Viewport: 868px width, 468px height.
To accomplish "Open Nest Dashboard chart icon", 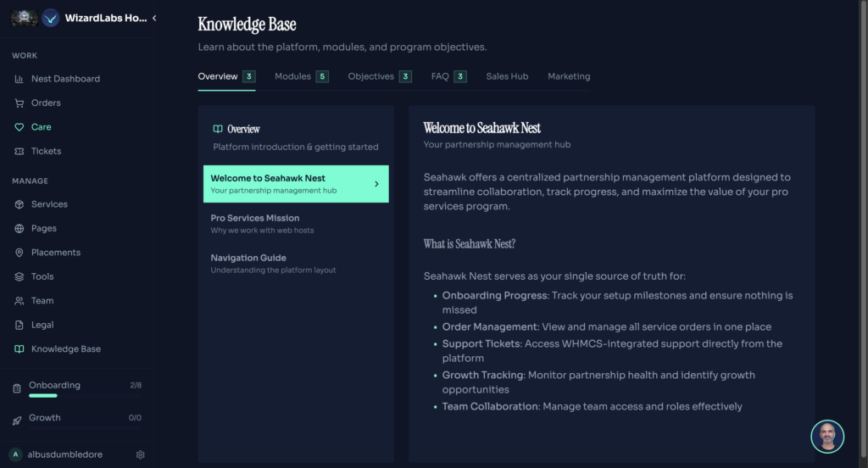I will (x=19, y=79).
